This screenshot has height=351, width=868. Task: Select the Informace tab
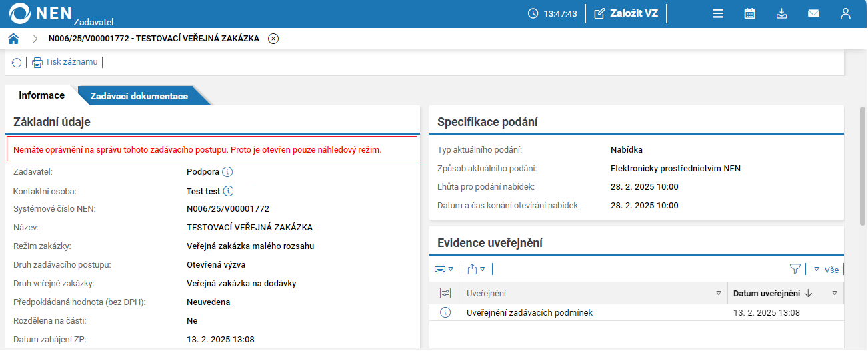pyautogui.click(x=41, y=95)
